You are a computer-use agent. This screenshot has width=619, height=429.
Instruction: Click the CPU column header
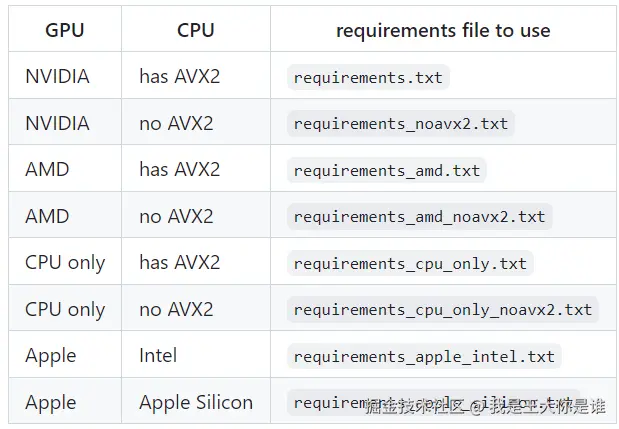point(195,30)
